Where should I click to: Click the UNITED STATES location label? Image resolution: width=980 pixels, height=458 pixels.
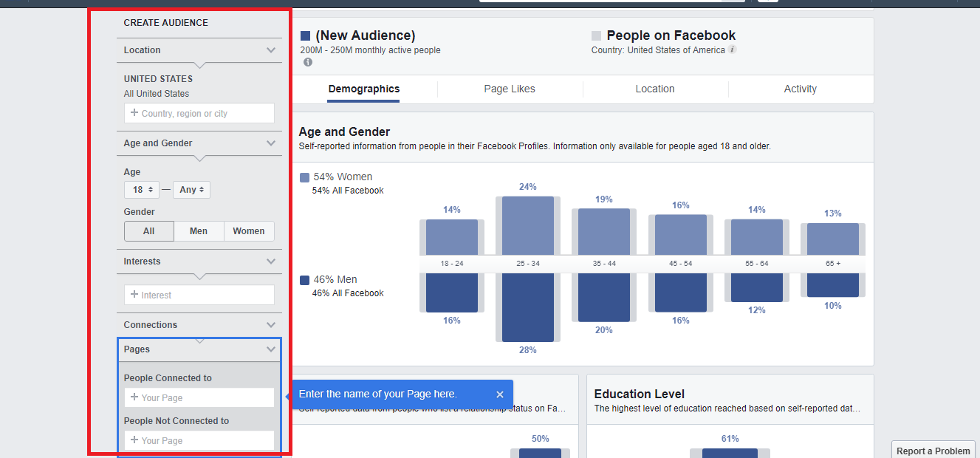coord(158,79)
